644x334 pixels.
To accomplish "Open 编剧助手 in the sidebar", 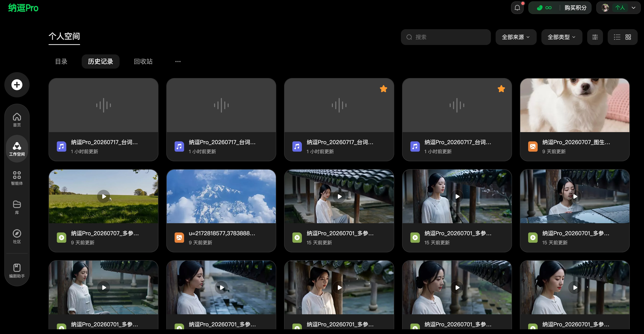I will coord(17,271).
